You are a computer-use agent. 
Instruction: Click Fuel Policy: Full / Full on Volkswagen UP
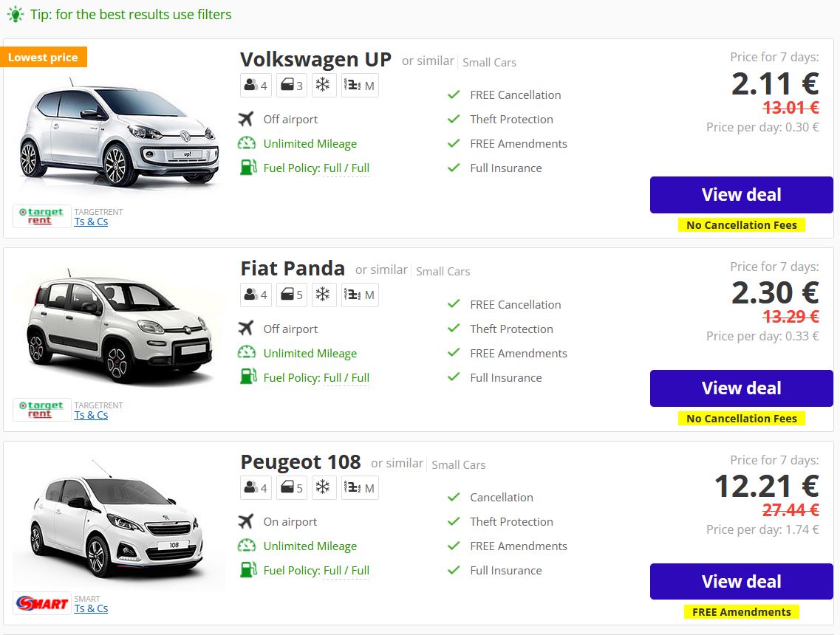click(316, 168)
